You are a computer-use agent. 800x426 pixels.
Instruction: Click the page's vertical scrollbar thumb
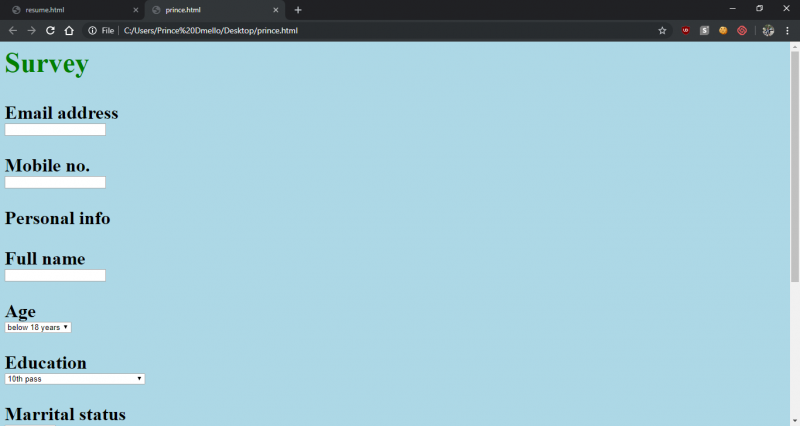(794, 166)
